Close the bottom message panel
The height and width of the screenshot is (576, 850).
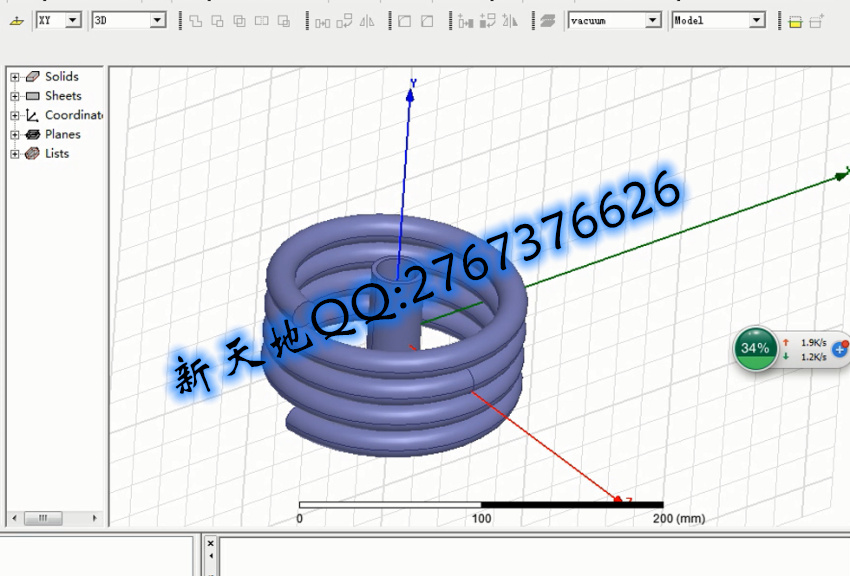click(x=210, y=543)
